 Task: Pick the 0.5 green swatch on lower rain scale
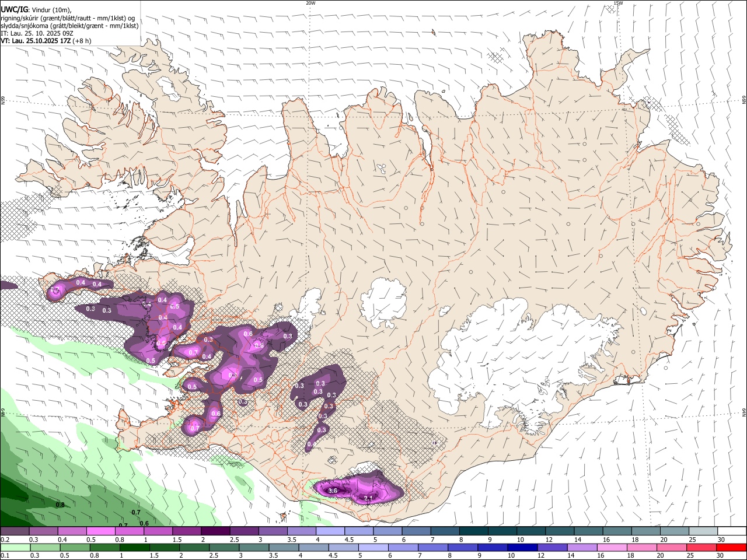point(74,548)
